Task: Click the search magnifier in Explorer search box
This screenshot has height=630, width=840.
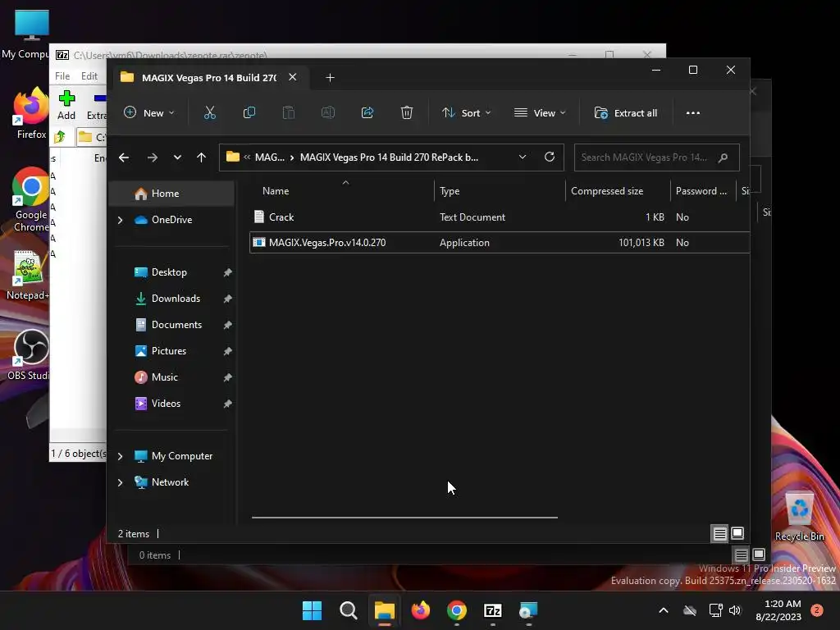Action: point(724,157)
